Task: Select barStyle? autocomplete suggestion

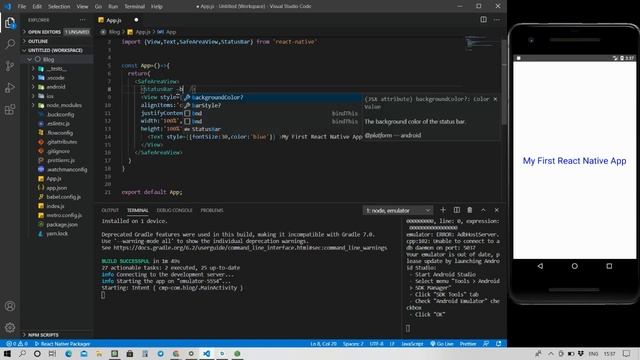Action: [x=271, y=105]
